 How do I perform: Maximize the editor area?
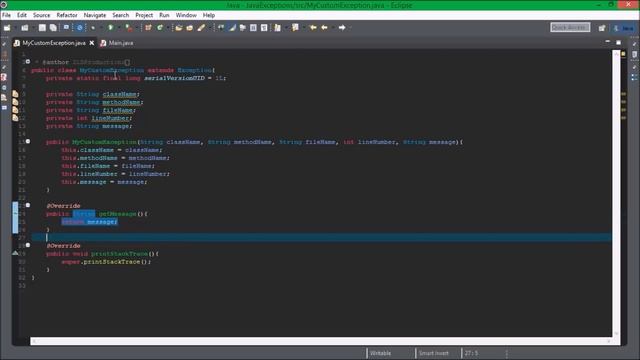619,42
